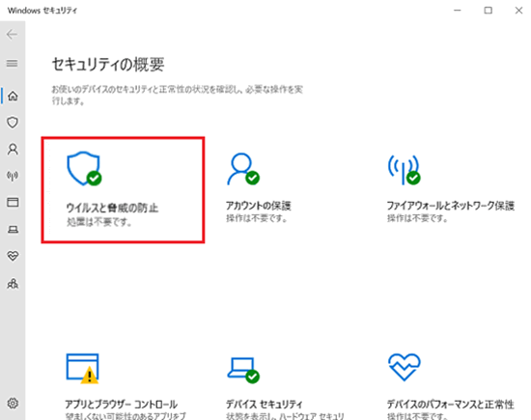Open デバイス セキュリティ title
531x420 pixels.
265,405
